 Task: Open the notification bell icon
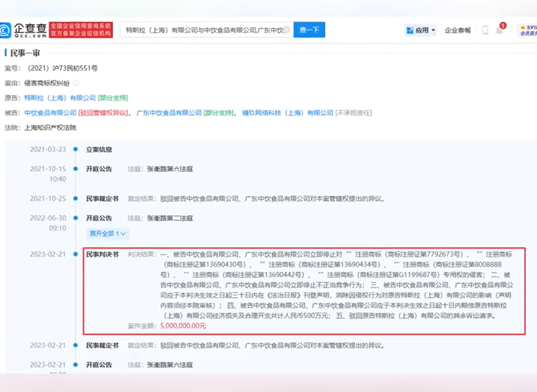click(x=499, y=30)
